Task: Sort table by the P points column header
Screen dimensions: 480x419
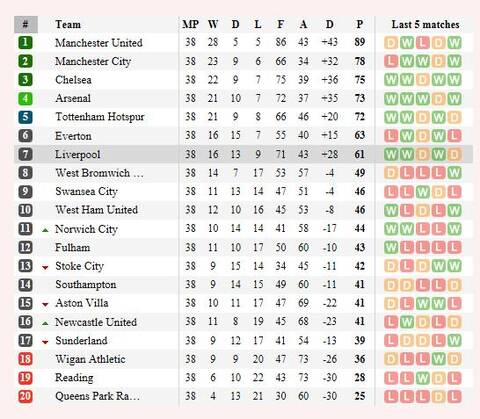Action: [359, 24]
